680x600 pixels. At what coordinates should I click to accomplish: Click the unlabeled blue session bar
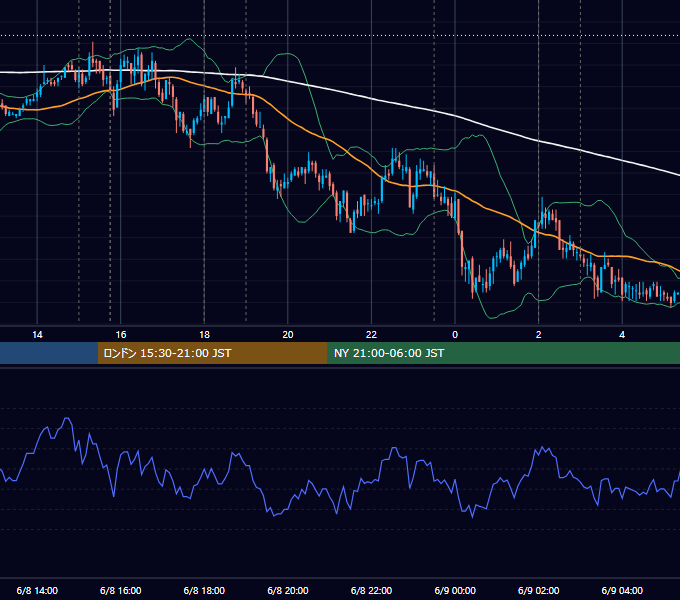click(x=49, y=353)
